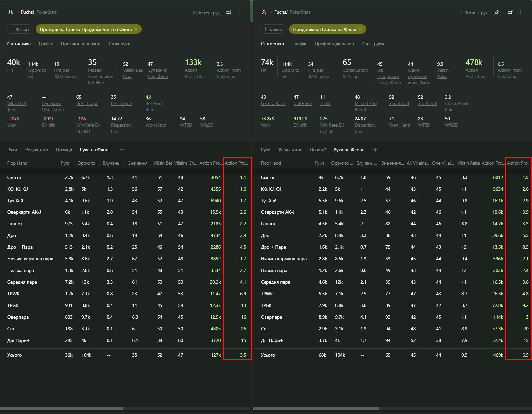The image size is (532, 414).
Task: Click the Missed 2nd Barrel stat link
Action: [366, 107]
